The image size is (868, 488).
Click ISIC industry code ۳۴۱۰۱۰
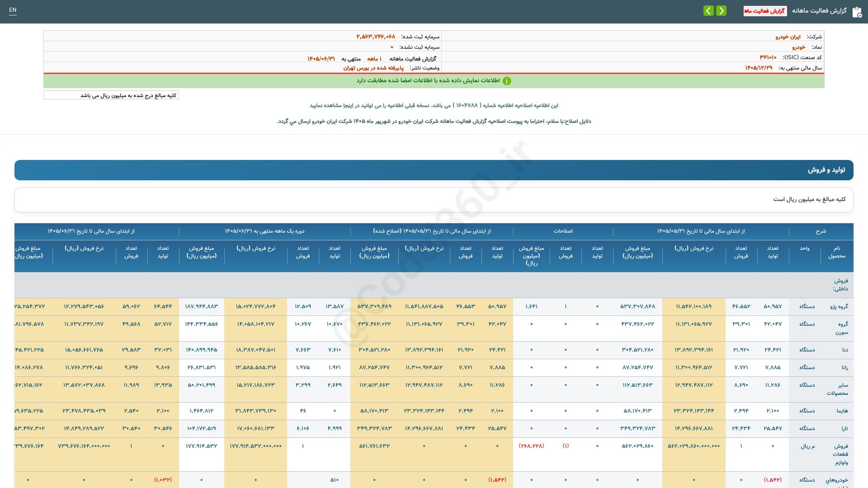(x=768, y=57)
